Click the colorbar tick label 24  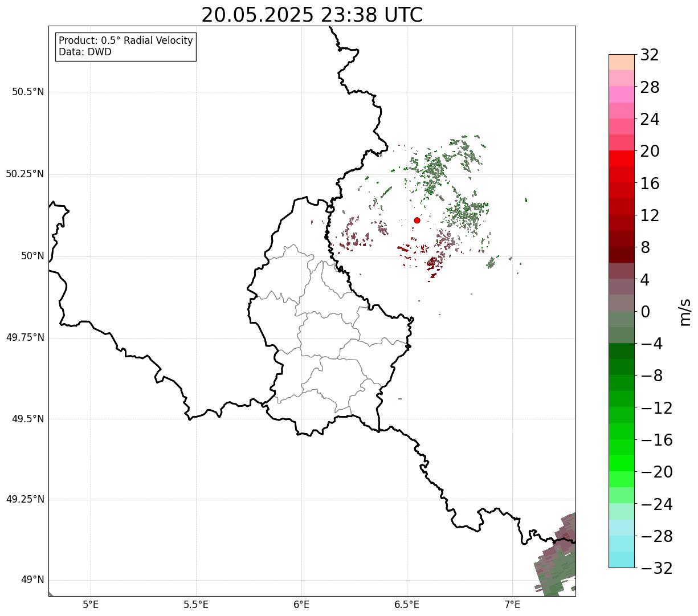pos(650,120)
